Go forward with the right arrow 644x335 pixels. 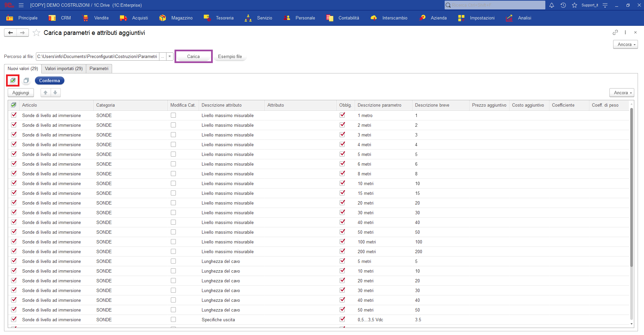[22, 33]
